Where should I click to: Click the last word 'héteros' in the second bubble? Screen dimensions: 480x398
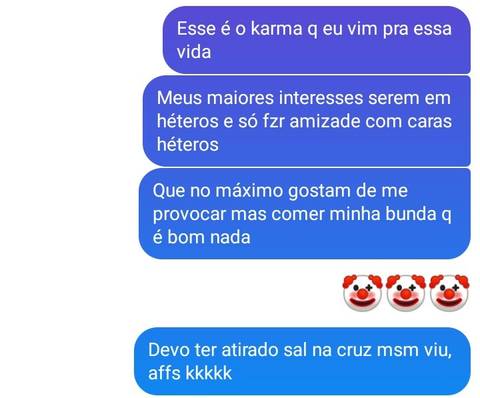188,145
